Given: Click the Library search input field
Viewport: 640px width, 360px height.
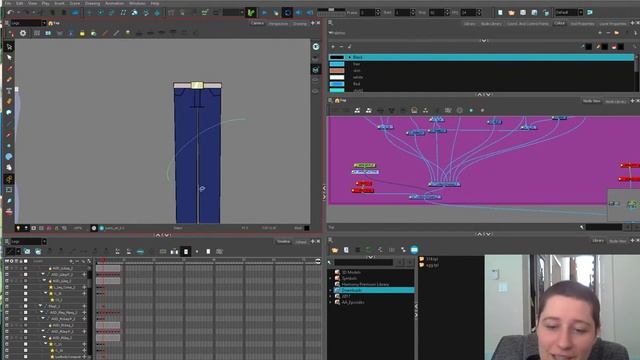Looking at the screenshot, I should pos(363,262).
